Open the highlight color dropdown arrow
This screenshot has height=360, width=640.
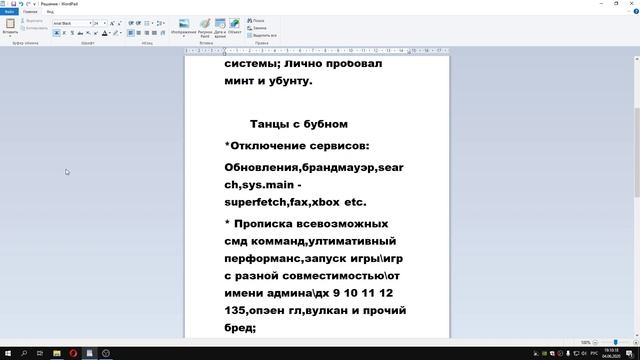coord(121,33)
